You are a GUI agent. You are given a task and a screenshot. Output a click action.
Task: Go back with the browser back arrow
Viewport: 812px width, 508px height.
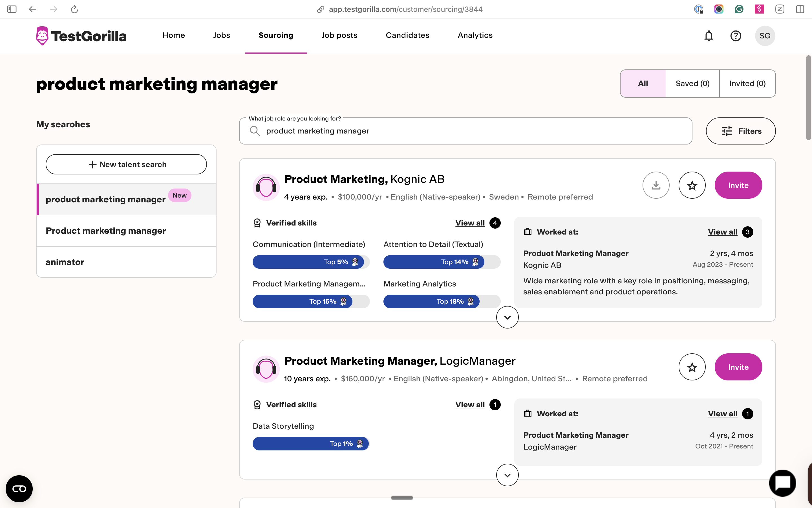tap(32, 9)
